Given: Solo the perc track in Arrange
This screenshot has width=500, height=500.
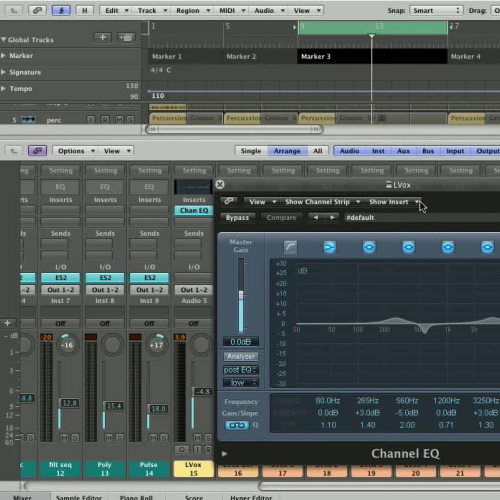Looking at the screenshot, I should point(130,120).
